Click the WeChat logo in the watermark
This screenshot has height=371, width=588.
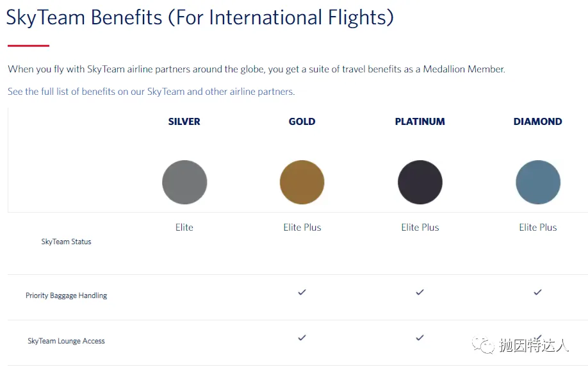(x=484, y=345)
